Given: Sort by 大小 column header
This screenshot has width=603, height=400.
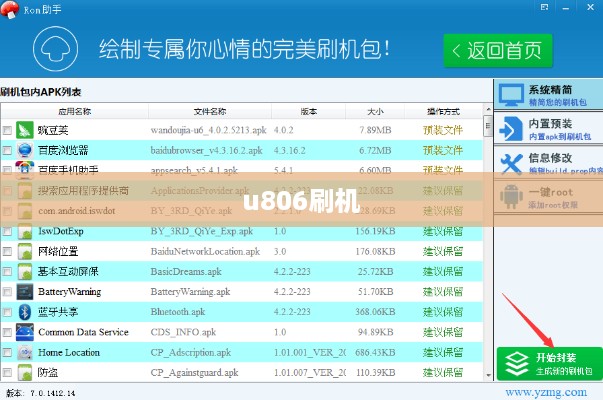Looking at the screenshot, I should coord(375,112).
